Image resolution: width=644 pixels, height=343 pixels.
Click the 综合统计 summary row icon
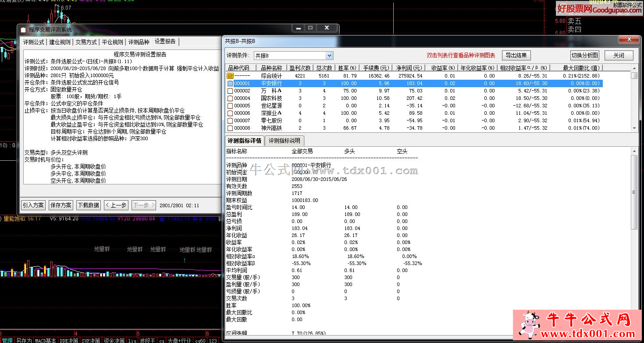pyautogui.click(x=230, y=76)
